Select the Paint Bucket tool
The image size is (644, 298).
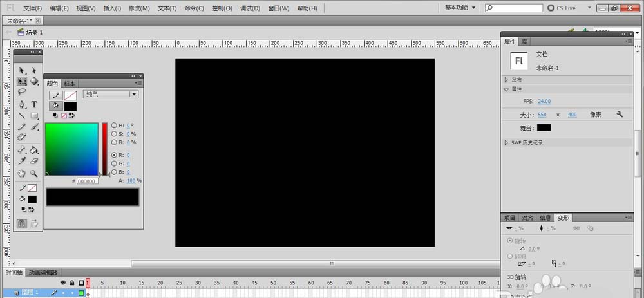[34, 150]
